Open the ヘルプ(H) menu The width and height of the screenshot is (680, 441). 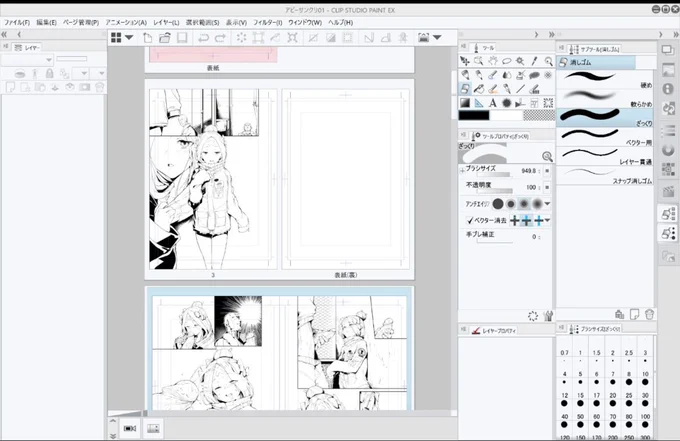click(x=340, y=22)
